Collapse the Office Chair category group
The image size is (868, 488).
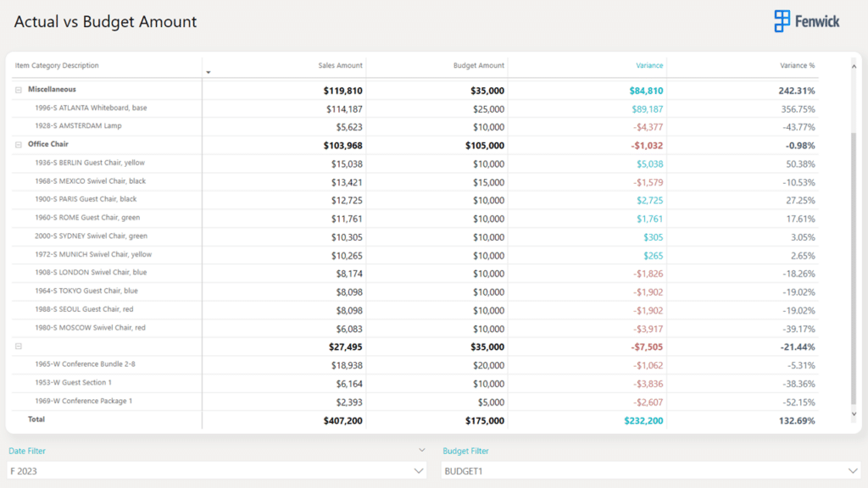coord(18,144)
